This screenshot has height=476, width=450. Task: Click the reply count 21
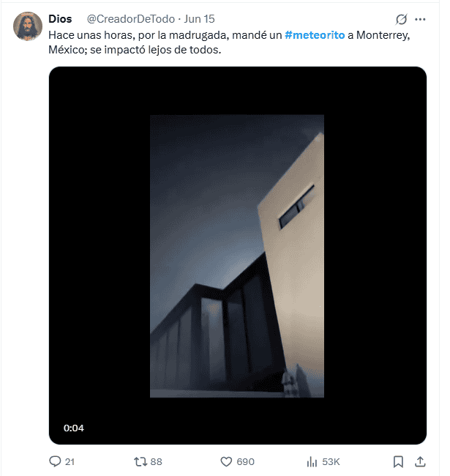pos(70,461)
